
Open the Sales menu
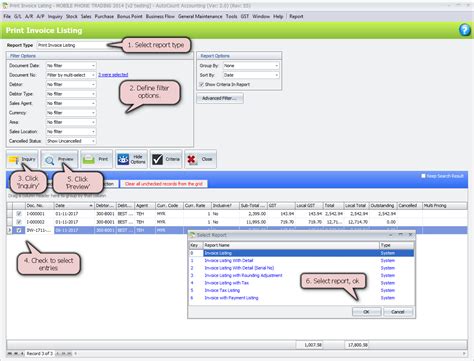click(86, 16)
